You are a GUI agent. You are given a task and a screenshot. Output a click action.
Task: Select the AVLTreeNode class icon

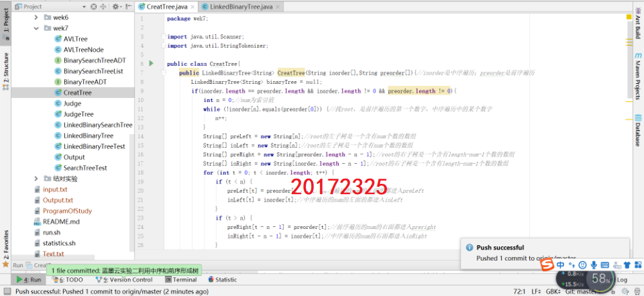[58, 50]
